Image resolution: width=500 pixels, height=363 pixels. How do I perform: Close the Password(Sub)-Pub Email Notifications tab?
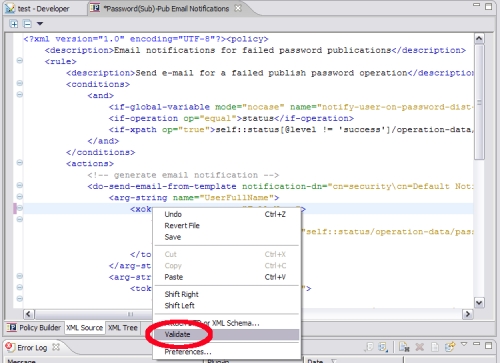[238, 8]
